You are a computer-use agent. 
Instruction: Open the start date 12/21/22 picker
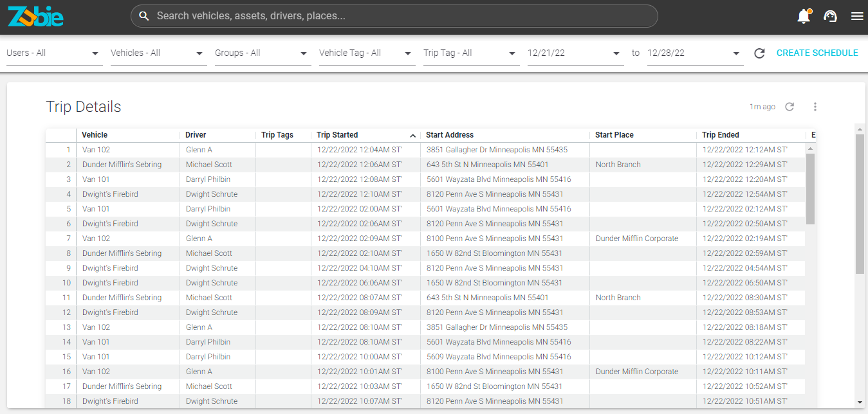576,53
